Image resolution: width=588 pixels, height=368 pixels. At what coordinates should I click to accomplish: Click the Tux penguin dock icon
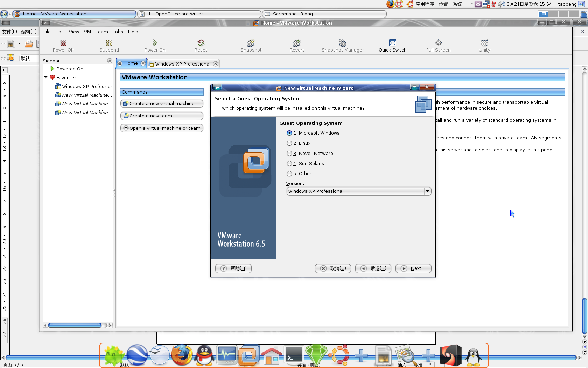[x=473, y=356]
